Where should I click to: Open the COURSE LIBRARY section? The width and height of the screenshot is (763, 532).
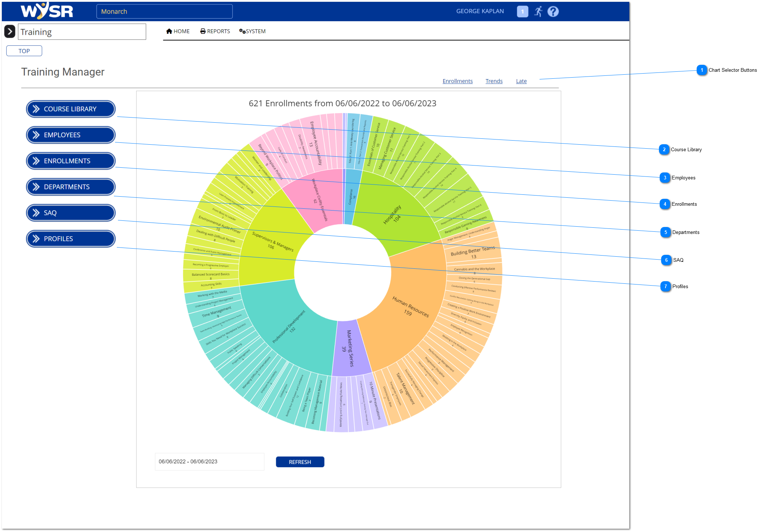(71, 109)
